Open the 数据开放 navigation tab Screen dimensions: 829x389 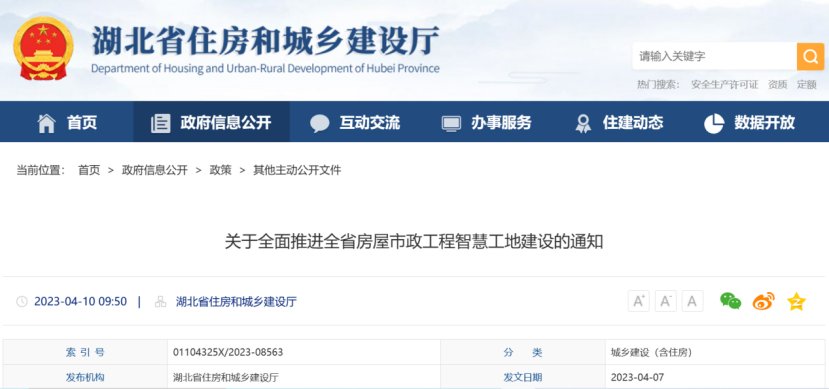(x=751, y=122)
